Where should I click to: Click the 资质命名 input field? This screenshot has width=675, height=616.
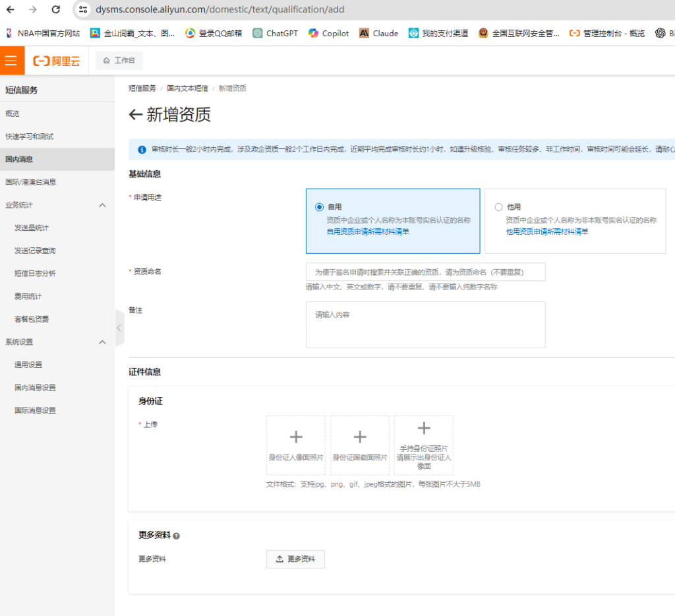point(425,272)
